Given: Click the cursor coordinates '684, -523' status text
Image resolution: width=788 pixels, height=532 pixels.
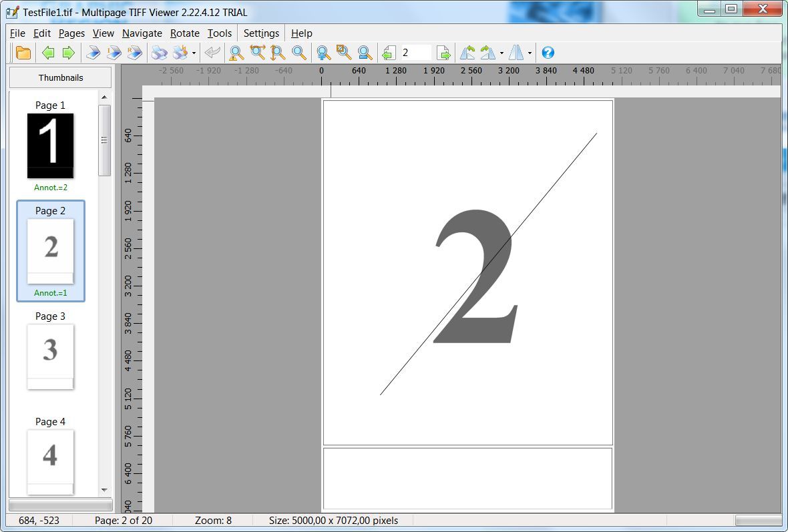Looking at the screenshot, I should (39, 521).
